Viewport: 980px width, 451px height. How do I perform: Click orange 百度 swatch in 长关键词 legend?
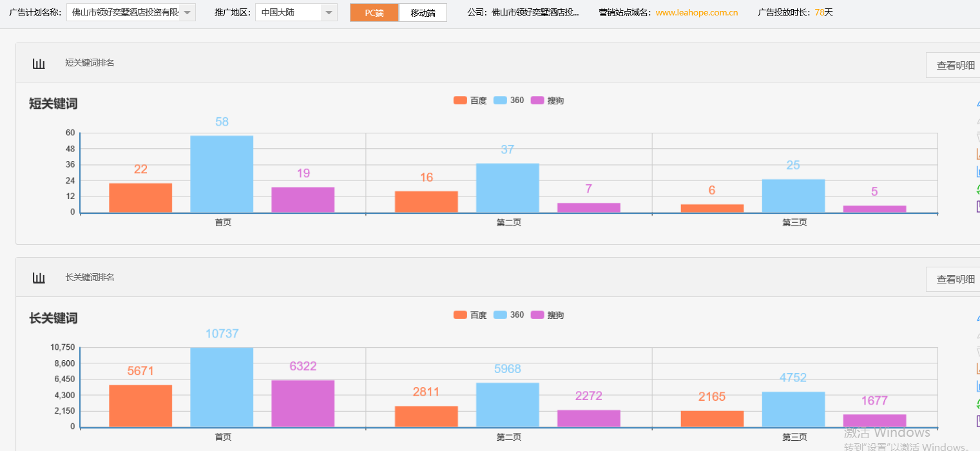coord(460,315)
